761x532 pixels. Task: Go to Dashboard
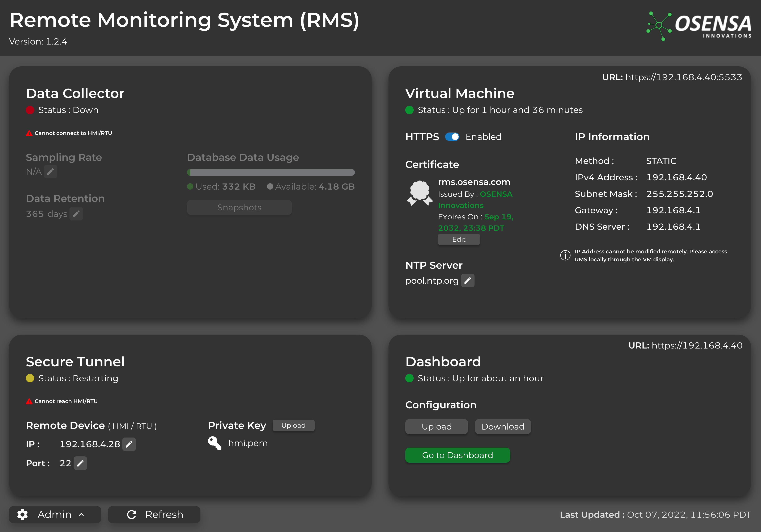pyautogui.click(x=457, y=455)
